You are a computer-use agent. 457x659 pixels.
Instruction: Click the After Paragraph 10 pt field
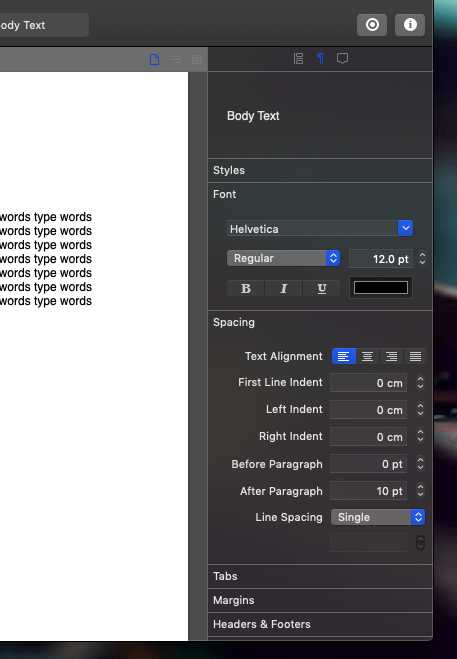click(x=368, y=491)
